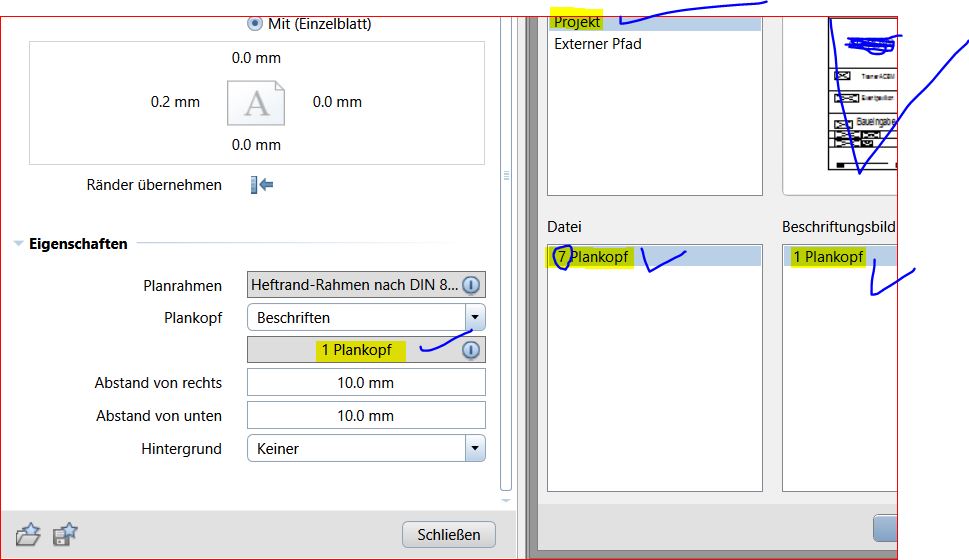Select Externer Pfad in the list
The height and width of the screenshot is (560, 969).
tap(598, 44)
